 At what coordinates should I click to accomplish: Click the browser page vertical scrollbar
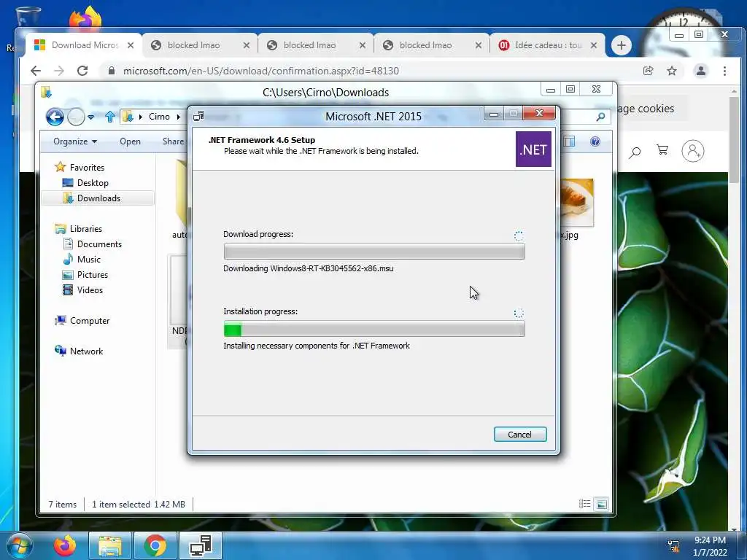735,141
